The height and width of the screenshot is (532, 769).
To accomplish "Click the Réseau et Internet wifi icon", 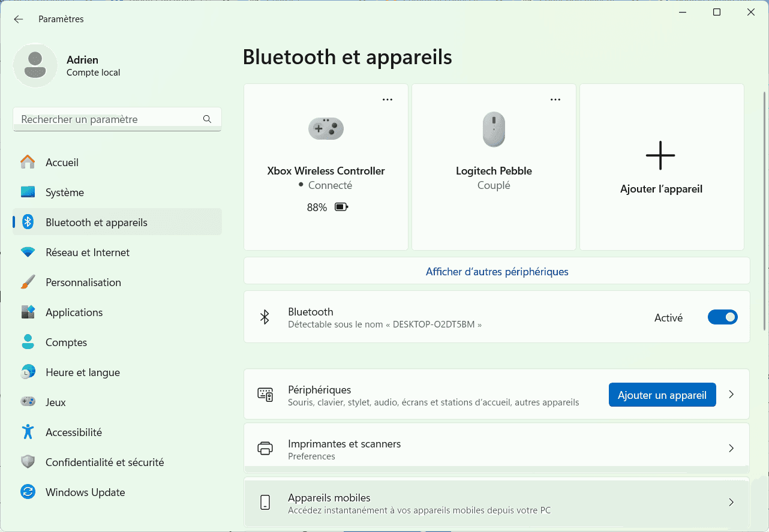I will (28, 253).
